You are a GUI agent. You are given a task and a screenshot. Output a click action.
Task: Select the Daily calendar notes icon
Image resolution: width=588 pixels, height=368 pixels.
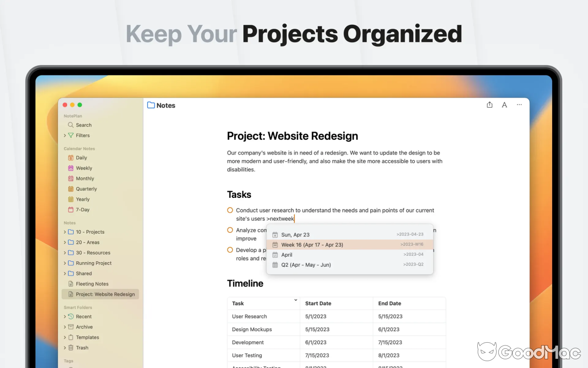[71, 157]
